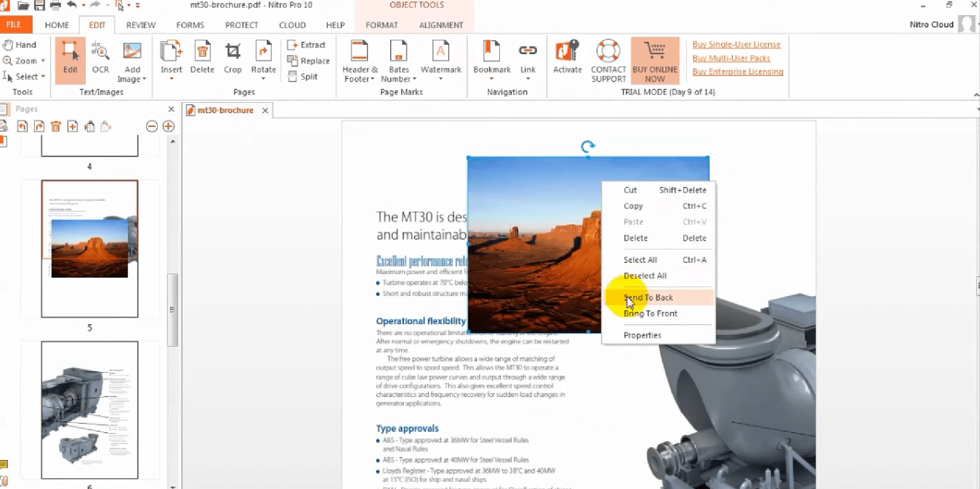Switch to the FORMS ribbon tab

pyautogui.click(x=190, y=24)
